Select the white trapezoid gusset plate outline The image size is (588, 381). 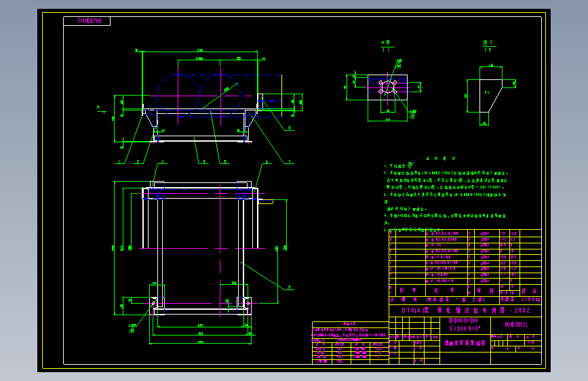[491, 96]
